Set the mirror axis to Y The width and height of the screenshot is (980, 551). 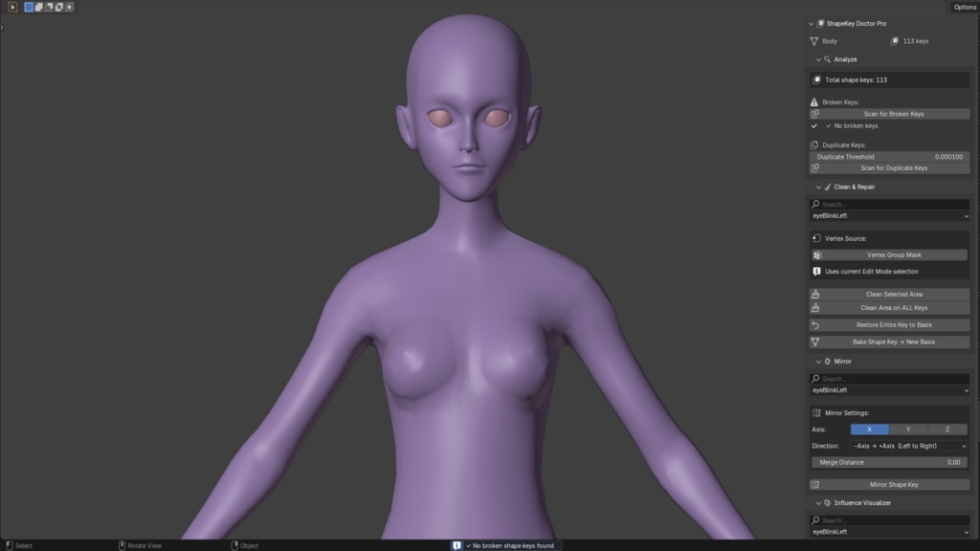pyautogui.click(x=908, y=430)
